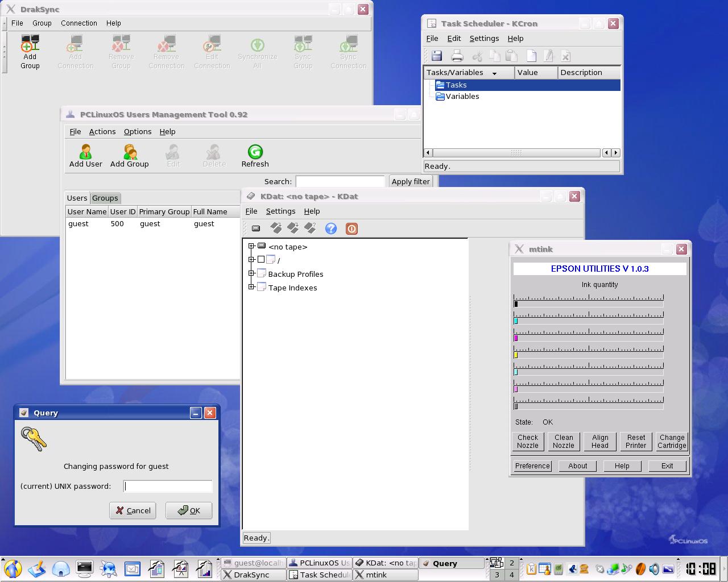The width and height of the screenshot is (728, 582).
Task: Click blue star character icon in panel
Action: click(109, 568)
